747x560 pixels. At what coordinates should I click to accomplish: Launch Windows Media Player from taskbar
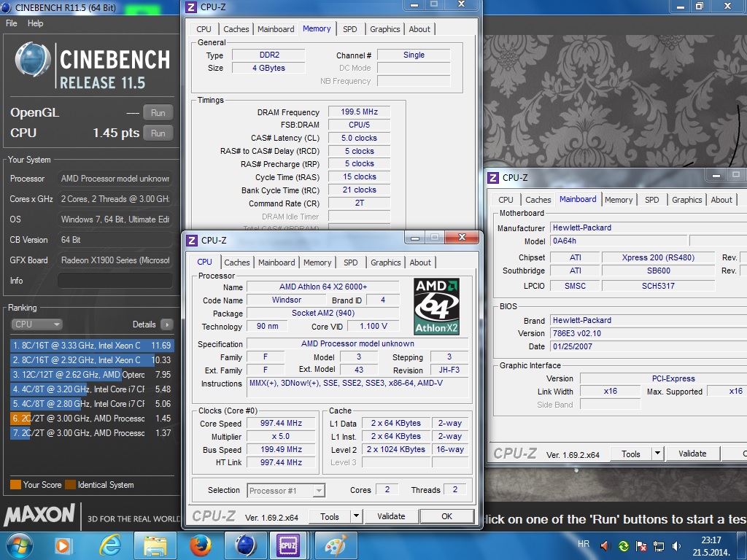(x=63, y=545)
